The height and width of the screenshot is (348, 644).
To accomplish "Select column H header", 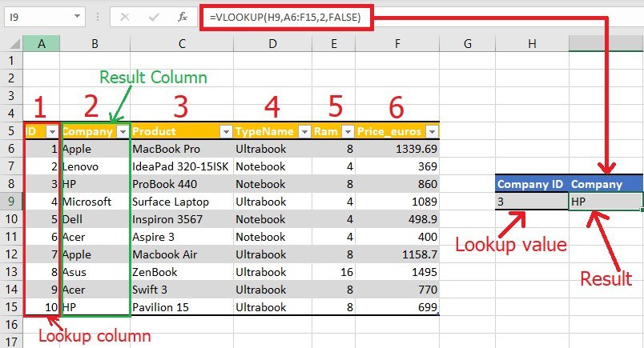I will 532,43.
